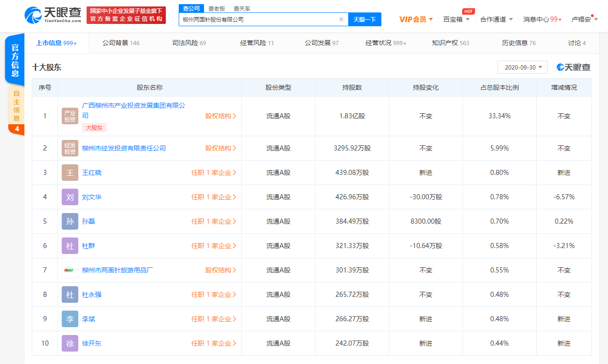This screenshot has width=608, height=364.
Task: Open 柳州市经发投资有限责任公司 company link
Action: point(124,148)
